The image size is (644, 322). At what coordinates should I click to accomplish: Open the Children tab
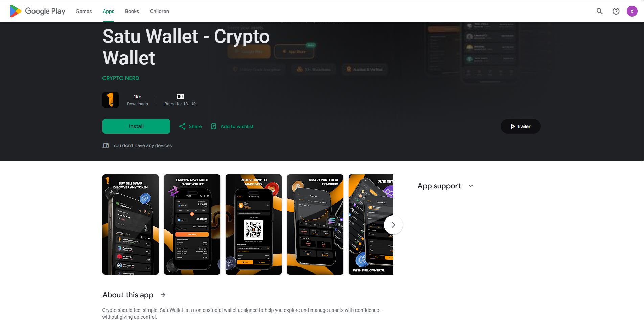click(x=159, y=11)
